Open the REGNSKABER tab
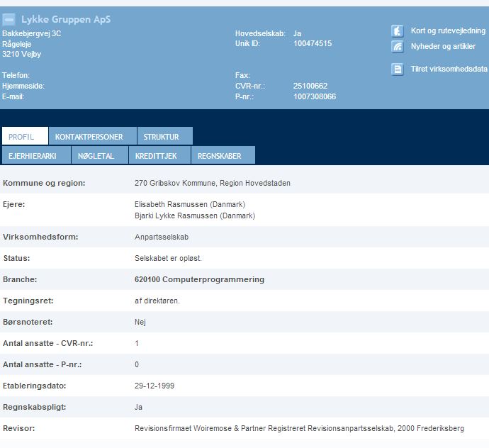 (223, 155)
